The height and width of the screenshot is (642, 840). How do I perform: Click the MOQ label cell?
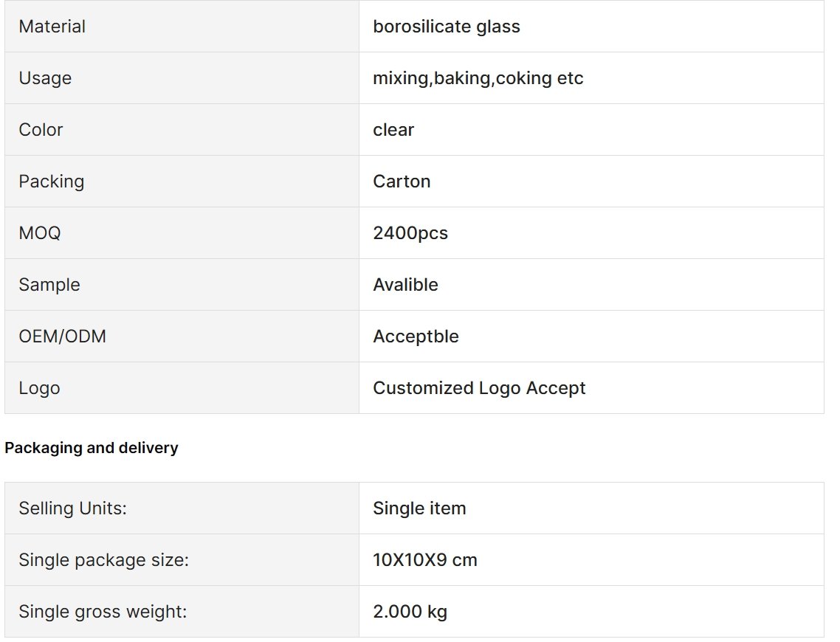tap(182, 233)
